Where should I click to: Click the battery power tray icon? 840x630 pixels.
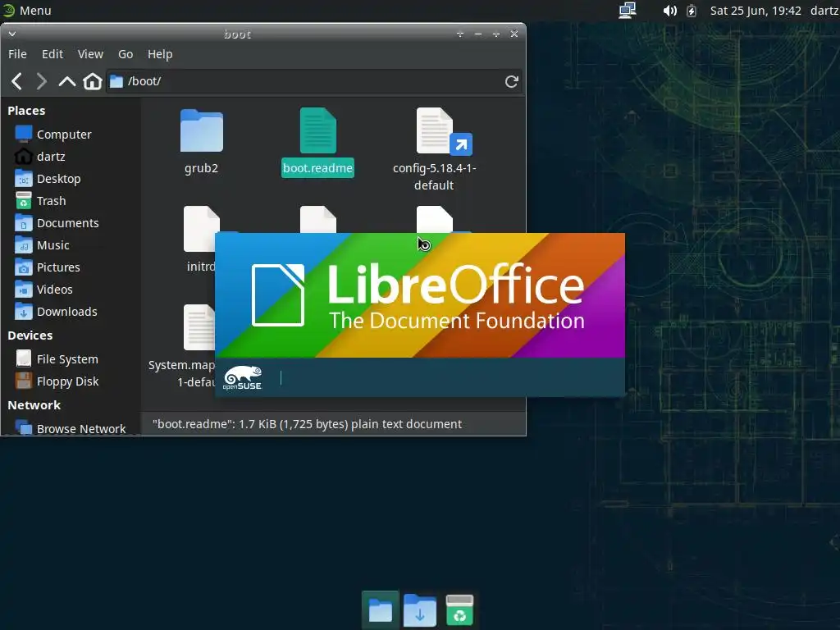pos(692,11)
